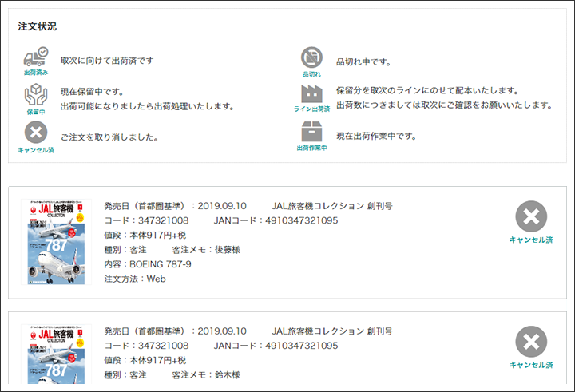
Task: Click the ライン出荷済 caption under factory icon
Action: [x=311, y=109]
